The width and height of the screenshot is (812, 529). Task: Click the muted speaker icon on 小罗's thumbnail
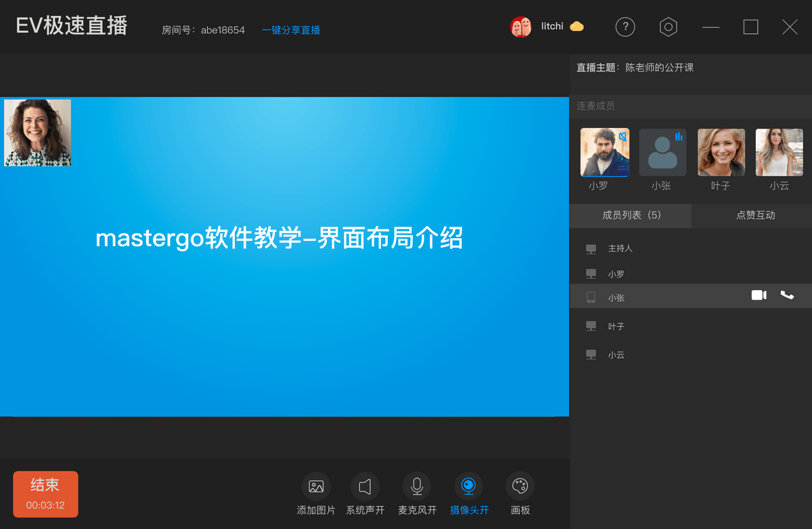coord(623,137)
